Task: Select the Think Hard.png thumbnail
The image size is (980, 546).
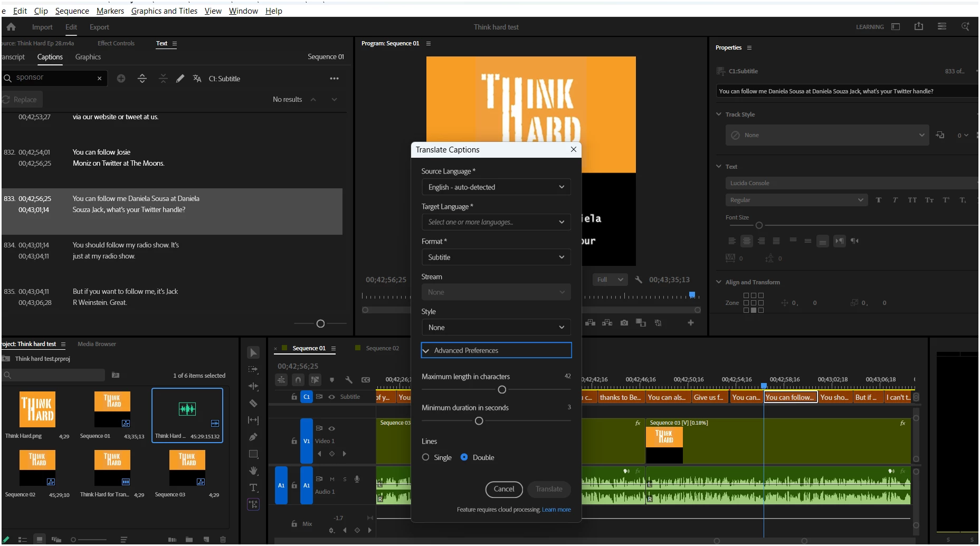Action: (37, 409)
